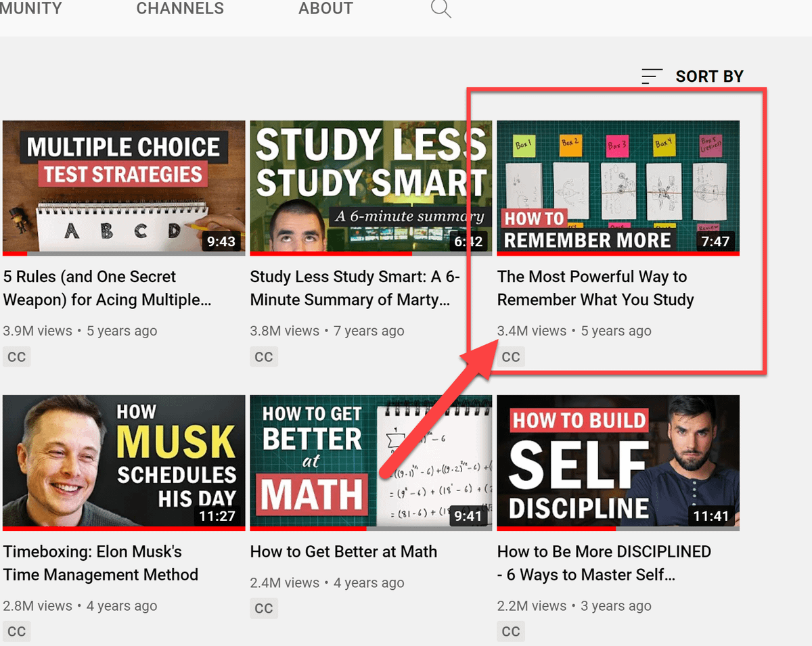Play the Self Discipline video thumbnail

(x=618, y=461)
